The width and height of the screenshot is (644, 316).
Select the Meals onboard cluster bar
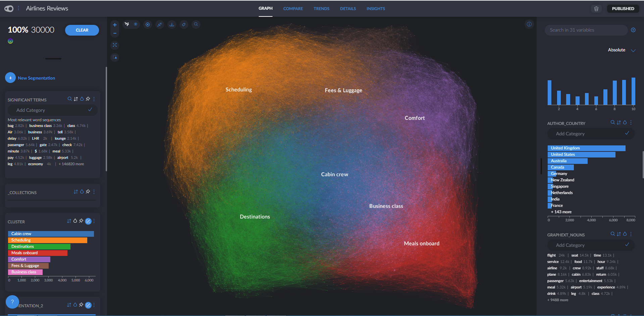pos(38,253)
